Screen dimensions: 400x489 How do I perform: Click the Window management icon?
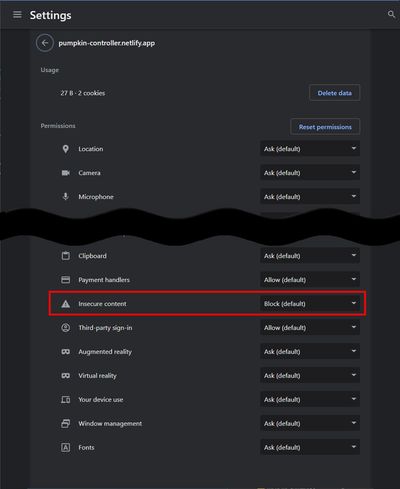(66, 423)
